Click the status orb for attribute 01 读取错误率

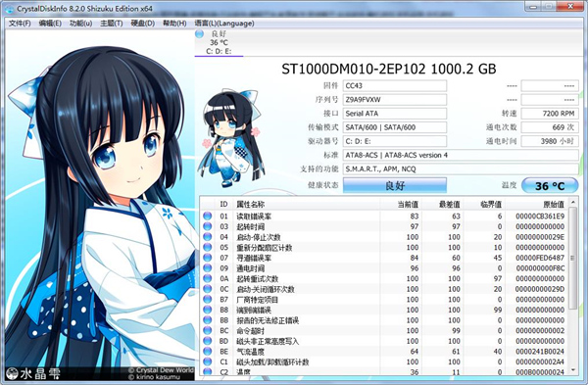(207, 216)
